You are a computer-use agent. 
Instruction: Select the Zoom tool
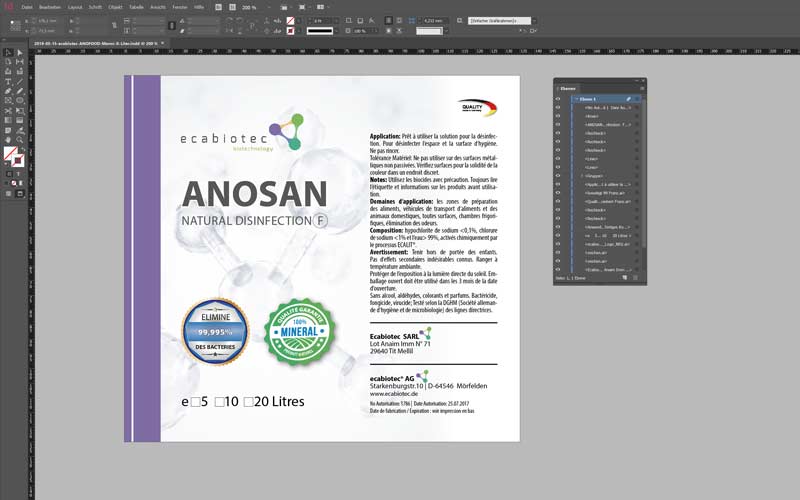click(x=19, y=139)
